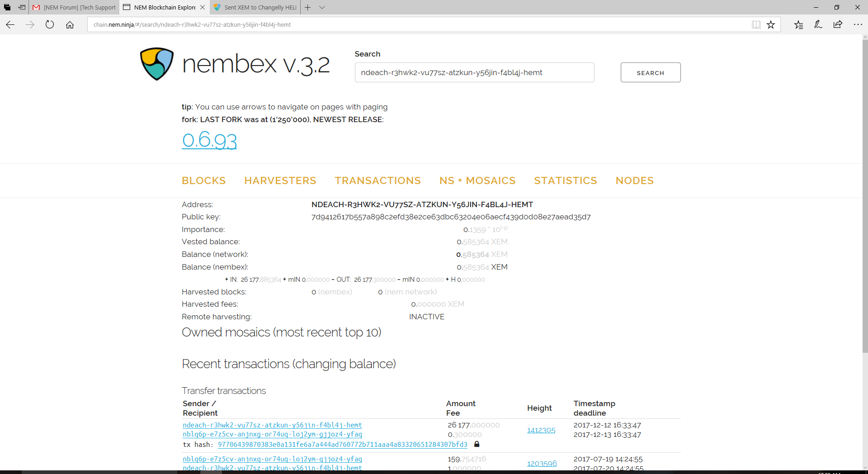Focus the nembex search field
The width and height of the screenshot is (868, 474).
tap(474, 72)
